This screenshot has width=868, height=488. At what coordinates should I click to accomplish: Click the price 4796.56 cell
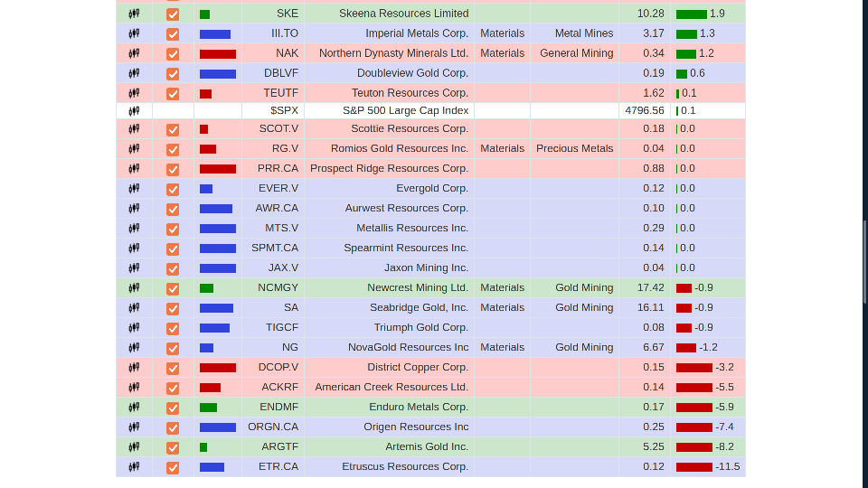pyautogui.click(x=645, y=110)
